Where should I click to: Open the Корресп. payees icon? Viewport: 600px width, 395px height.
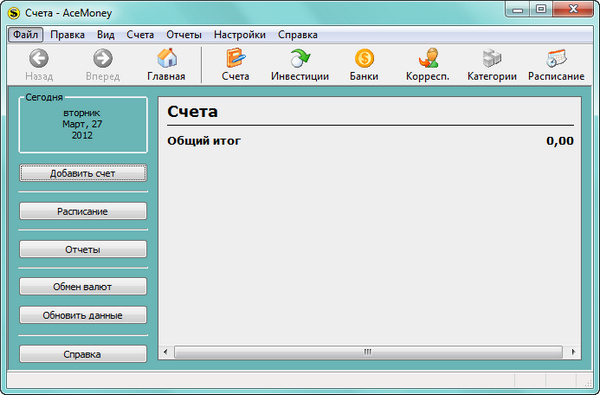pos(428,58)
